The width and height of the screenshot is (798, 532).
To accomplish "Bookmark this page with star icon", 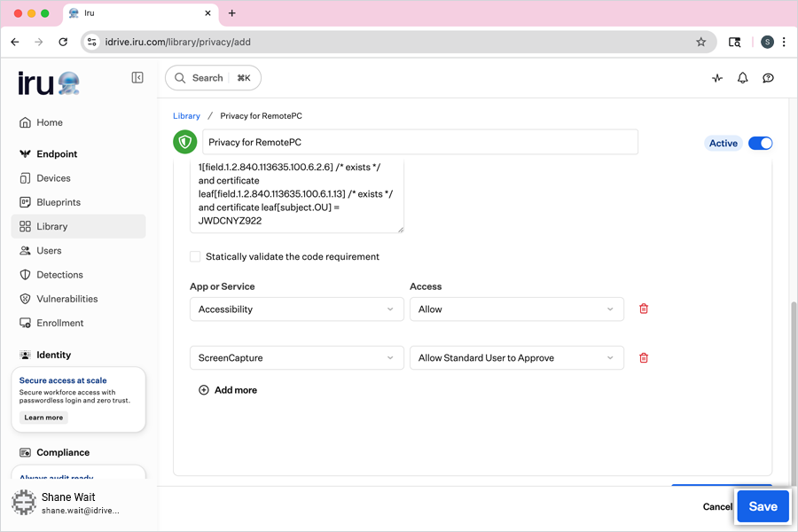I will point(700,42).
